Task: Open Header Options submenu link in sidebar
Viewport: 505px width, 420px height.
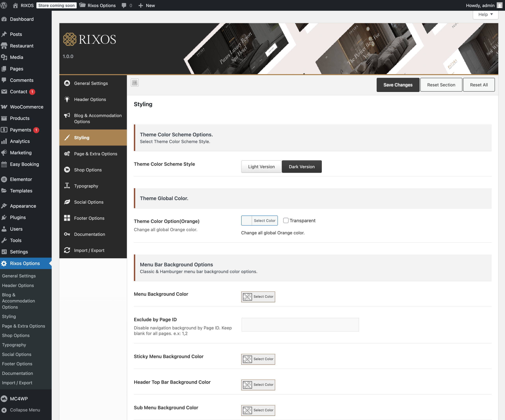Action: [18, 285]
